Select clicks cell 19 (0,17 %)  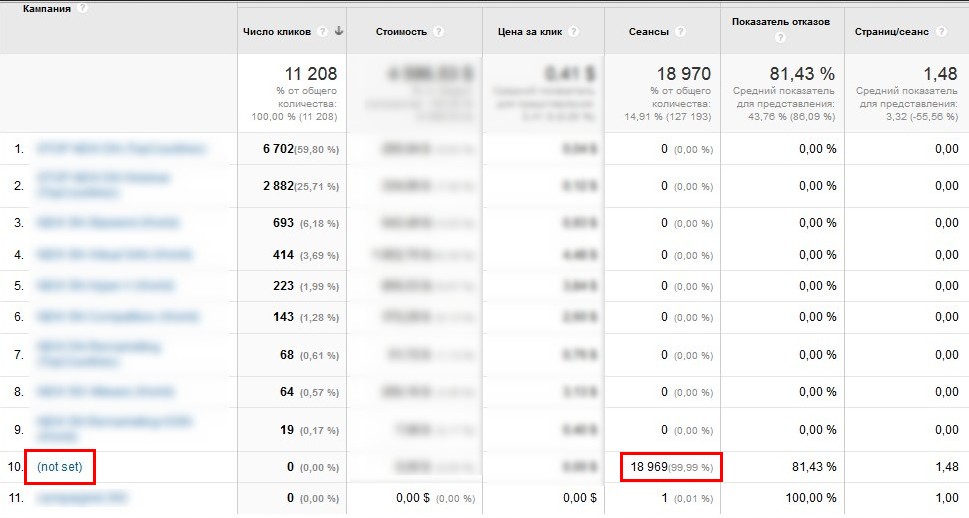coord(310,430)
